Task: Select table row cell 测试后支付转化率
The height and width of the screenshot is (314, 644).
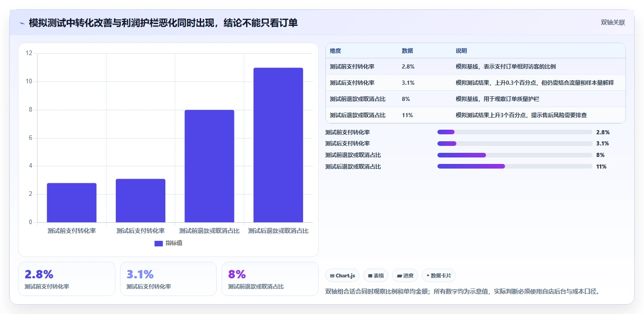Action: point(352,83)
